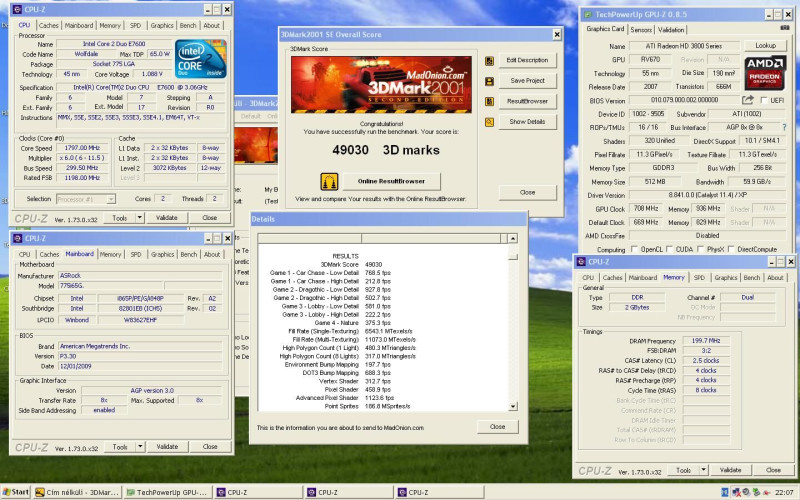Click Tools button in Memory CPU-Z window
The image size is (800, 500).
[683, 470]
